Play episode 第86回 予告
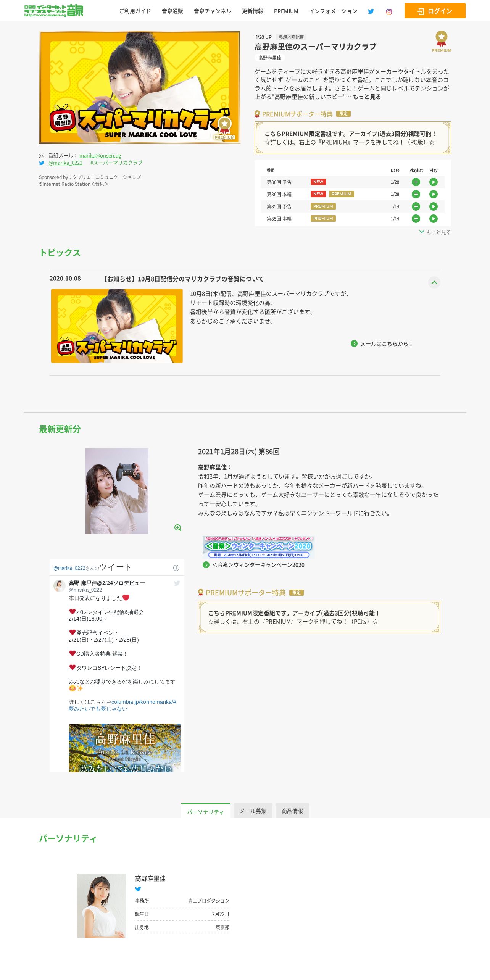This screenshot has height=980, width=490. pyautogui.click(x=434, y=182)
